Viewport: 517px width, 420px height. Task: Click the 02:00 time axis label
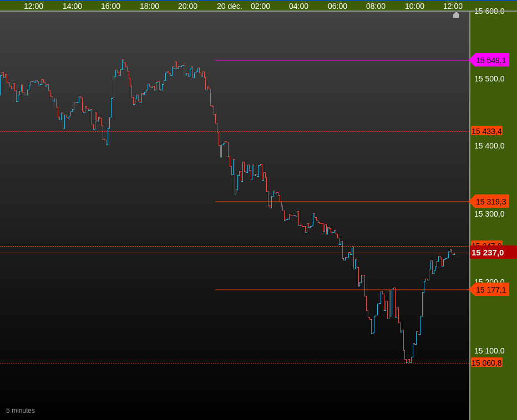click(260, 6)
